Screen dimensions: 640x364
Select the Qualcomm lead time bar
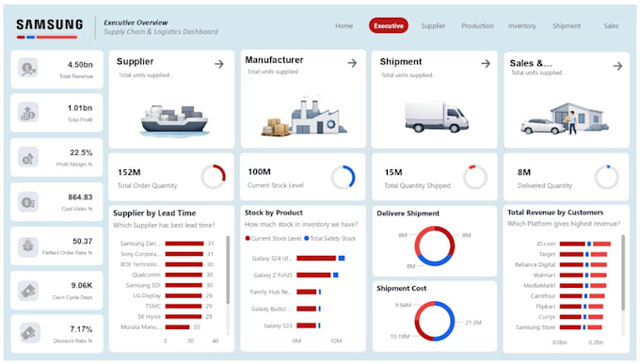[184, 275]
